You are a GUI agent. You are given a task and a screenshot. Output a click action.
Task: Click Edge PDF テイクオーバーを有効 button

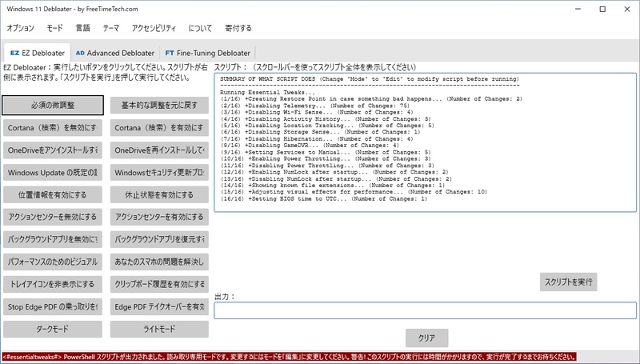pos(159,307)
